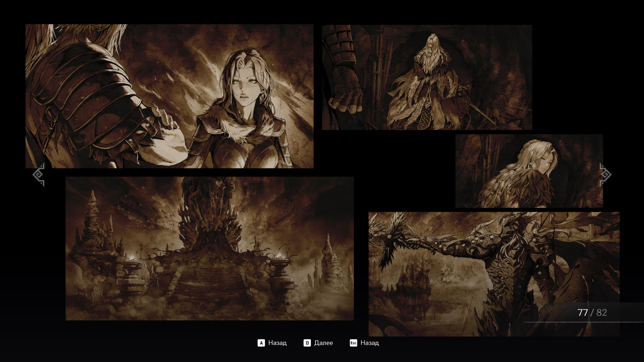This screenshot has height=362, width=644.
Task: Click the ornate left arrow icon
Action: pyautogui.click(x=38, y=175)
